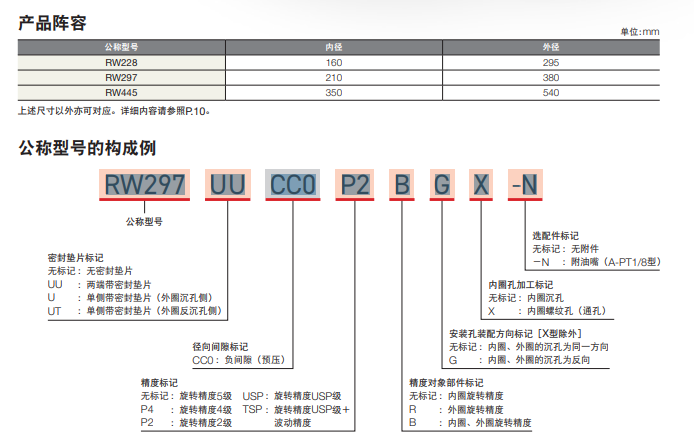Select the inner diameter value 210

[334, 78]
